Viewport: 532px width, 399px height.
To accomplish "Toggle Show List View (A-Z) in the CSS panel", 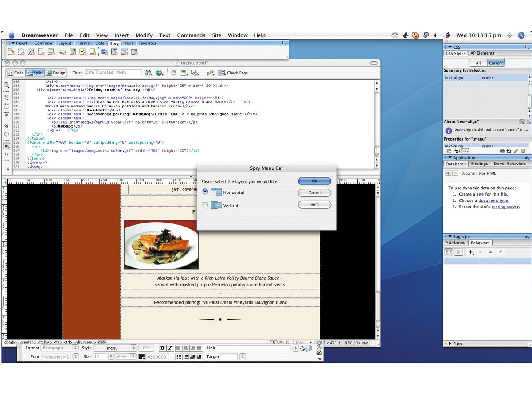I will click(457, 151).
